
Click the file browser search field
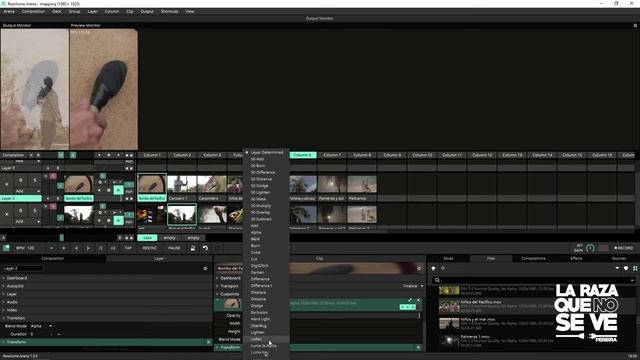(x=533, y=280)
